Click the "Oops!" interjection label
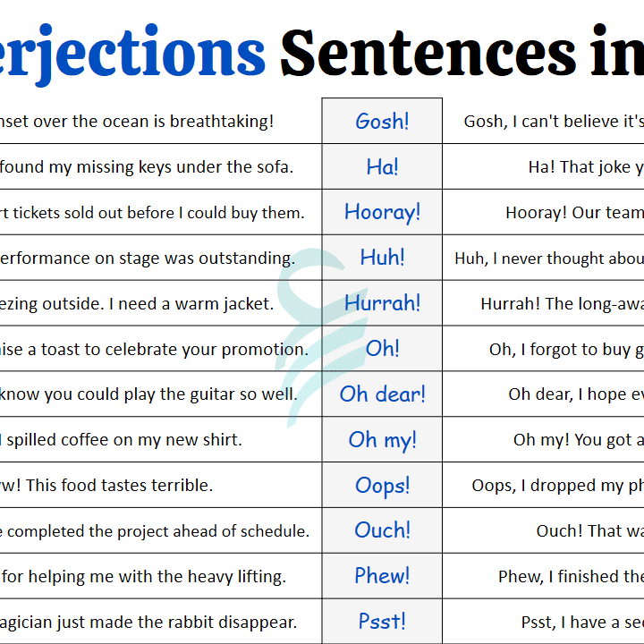 click(x=382, y=486)
